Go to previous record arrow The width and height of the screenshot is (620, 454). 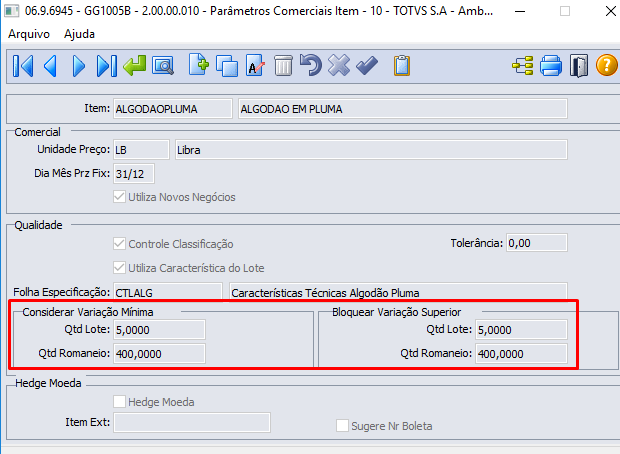click(51, 66)
